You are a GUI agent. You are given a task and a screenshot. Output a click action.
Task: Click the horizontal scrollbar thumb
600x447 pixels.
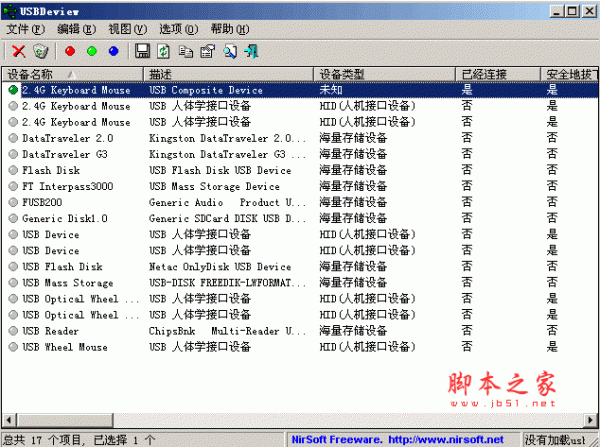[x=64, y=420]
